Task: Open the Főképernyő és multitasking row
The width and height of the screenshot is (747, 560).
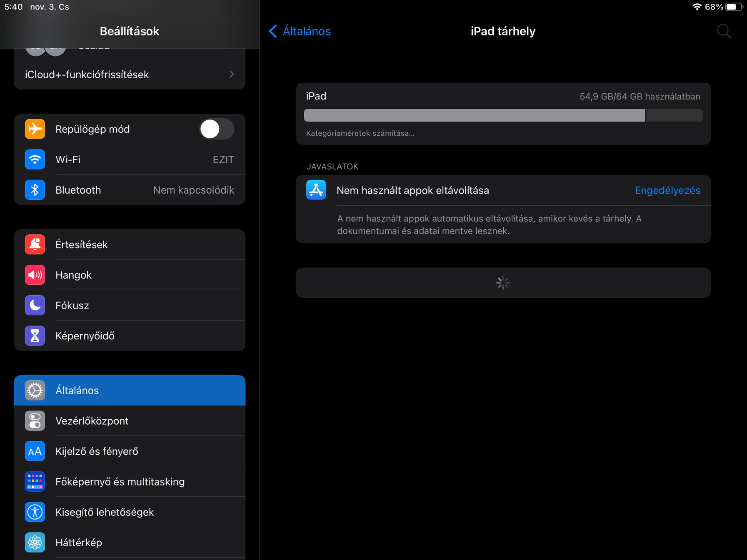Action: click(x=130, y=481)
